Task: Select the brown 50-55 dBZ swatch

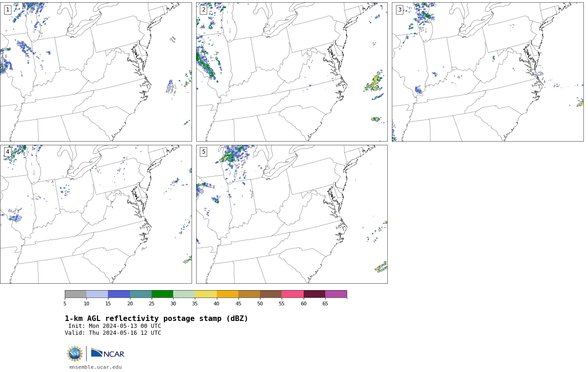Action: click(271, 294)
